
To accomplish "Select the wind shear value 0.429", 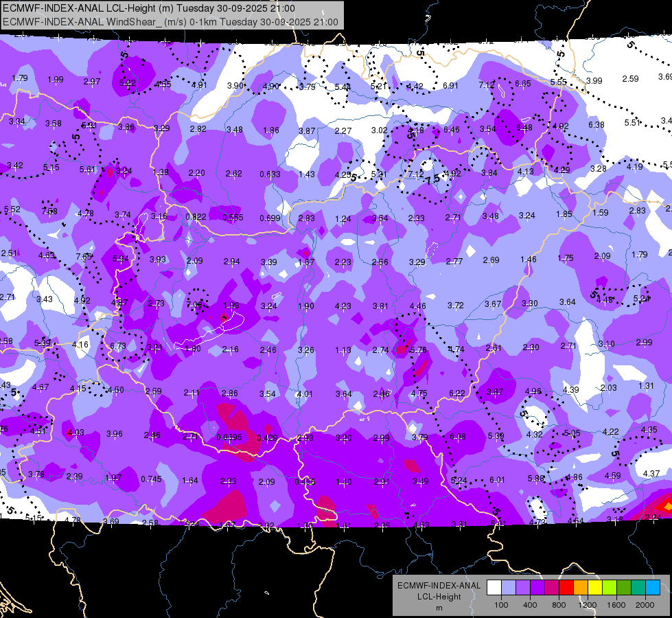I will tap(268, 437).
